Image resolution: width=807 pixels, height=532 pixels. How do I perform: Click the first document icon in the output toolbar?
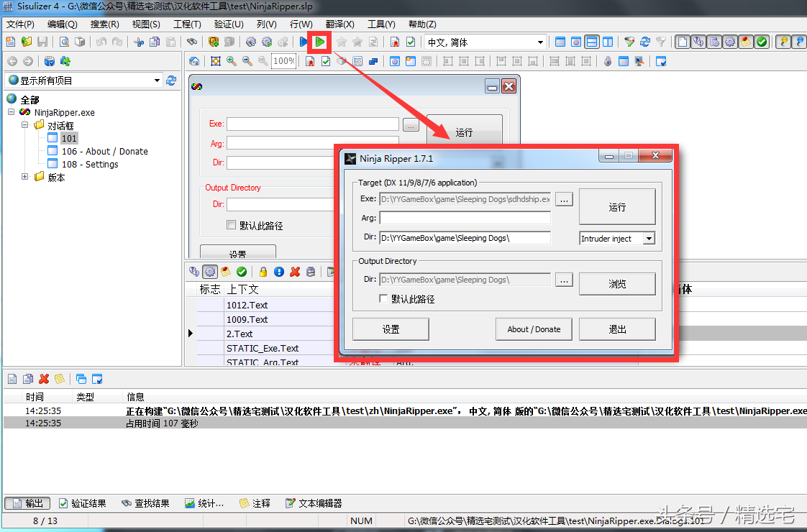click(x=12, y=379)
